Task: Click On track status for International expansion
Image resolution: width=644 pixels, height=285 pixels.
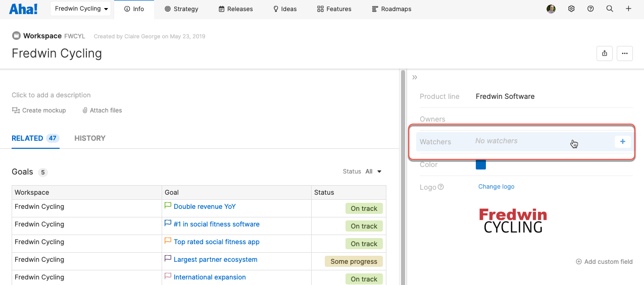Action: point(364,279)
